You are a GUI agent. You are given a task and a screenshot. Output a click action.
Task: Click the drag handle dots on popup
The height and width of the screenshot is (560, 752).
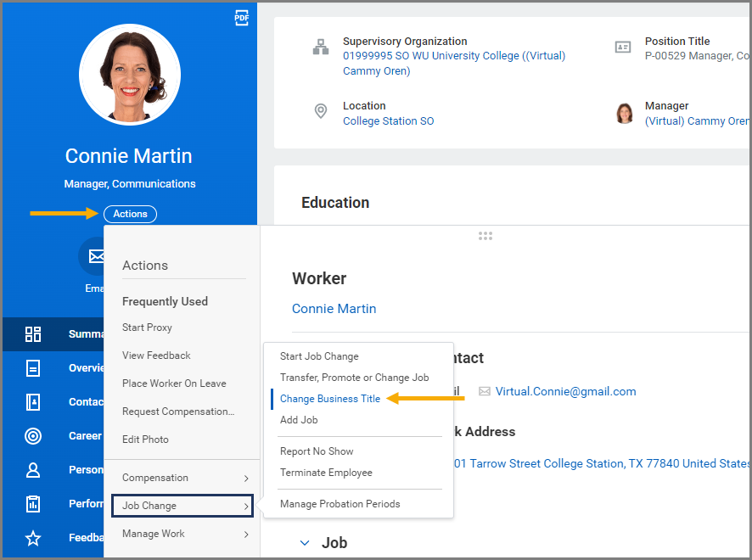click(x=485, y=236)
